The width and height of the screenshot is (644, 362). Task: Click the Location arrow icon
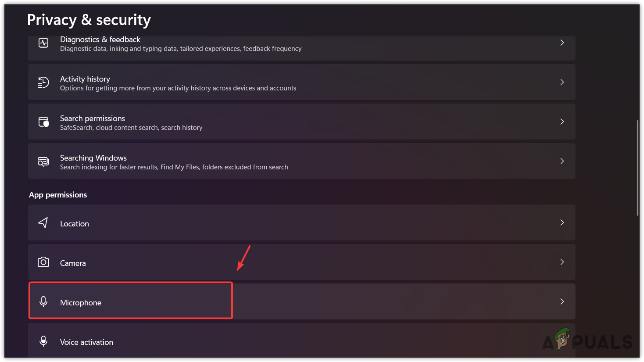[43, 223]
